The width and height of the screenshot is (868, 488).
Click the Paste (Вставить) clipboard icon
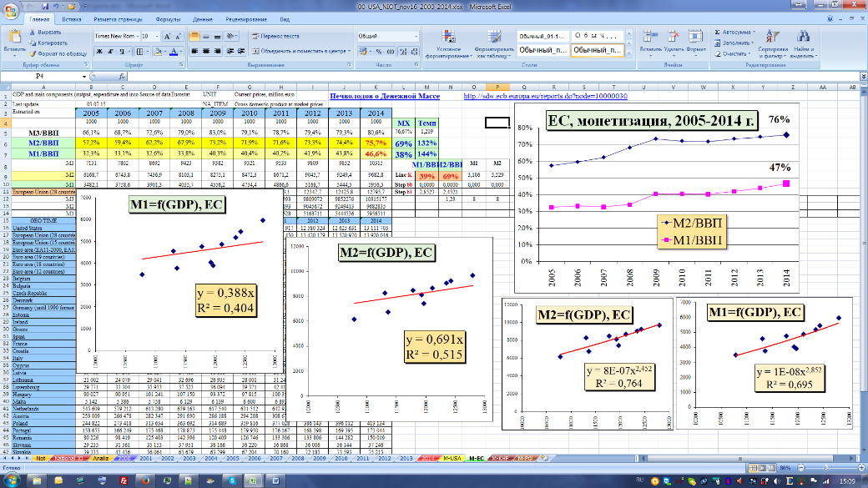coord(14,38)
